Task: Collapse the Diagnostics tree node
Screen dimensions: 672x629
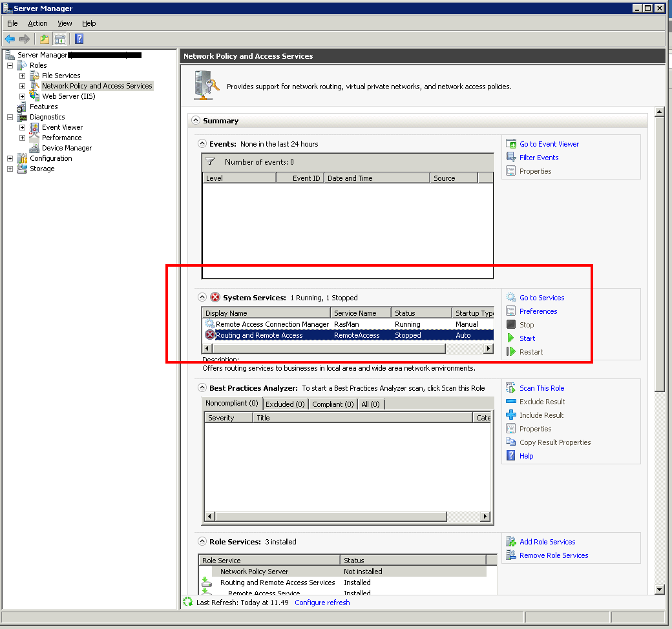Action: 10,117
